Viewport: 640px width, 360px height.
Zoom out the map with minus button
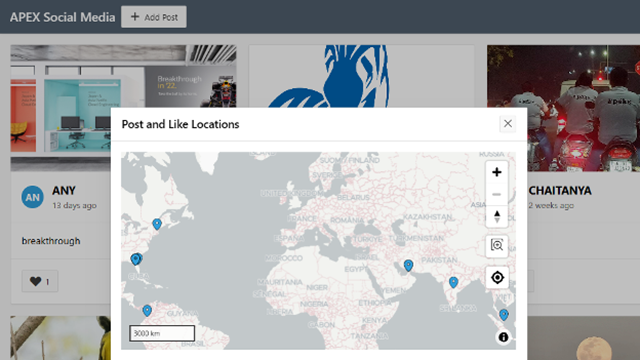496,194
